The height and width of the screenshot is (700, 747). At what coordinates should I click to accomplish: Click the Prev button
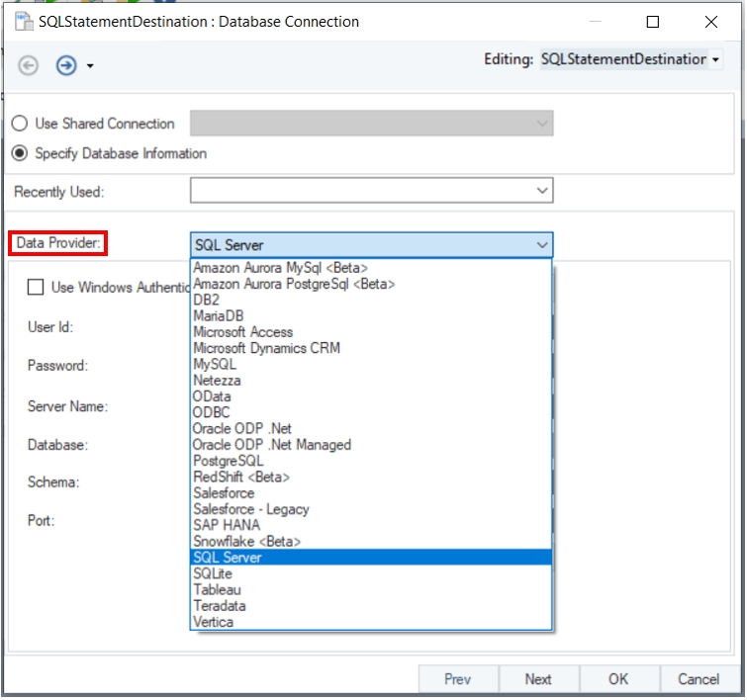457,679
